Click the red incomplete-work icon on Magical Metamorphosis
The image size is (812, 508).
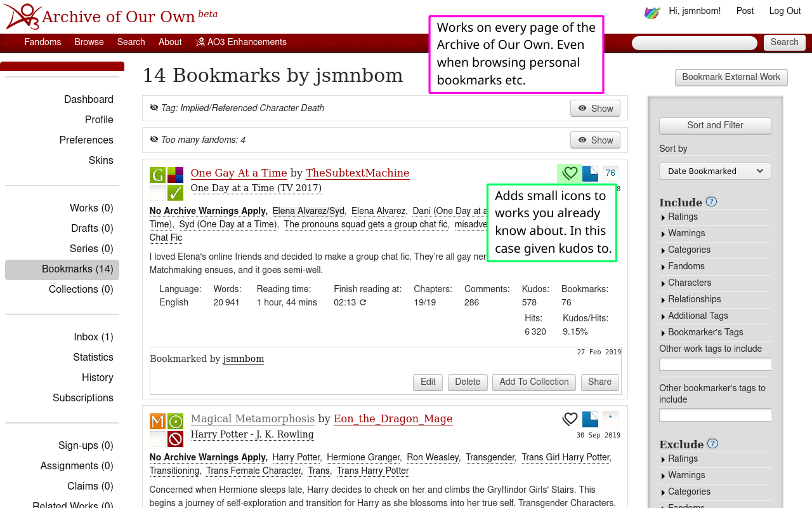click(176, 439)
